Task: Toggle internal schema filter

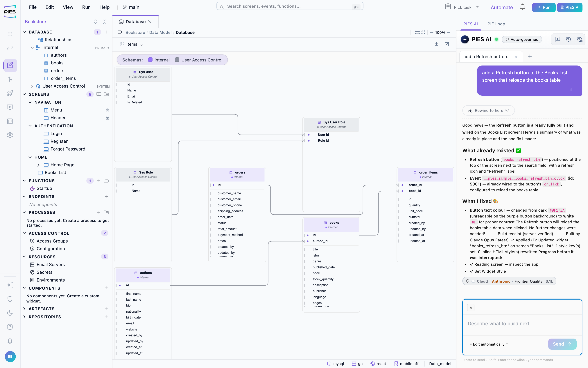Action: [159, 60]
